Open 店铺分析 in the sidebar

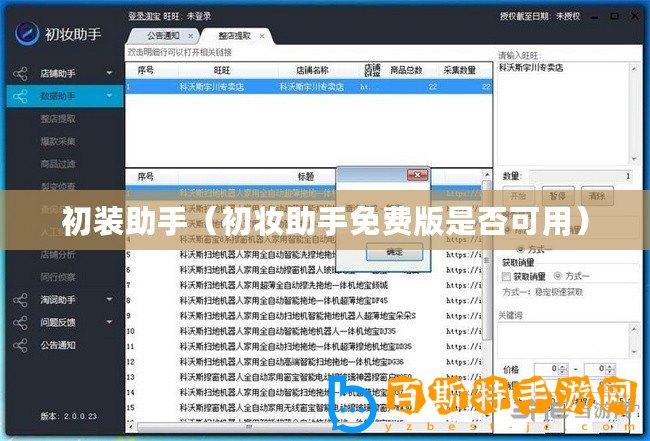[58, 254]
